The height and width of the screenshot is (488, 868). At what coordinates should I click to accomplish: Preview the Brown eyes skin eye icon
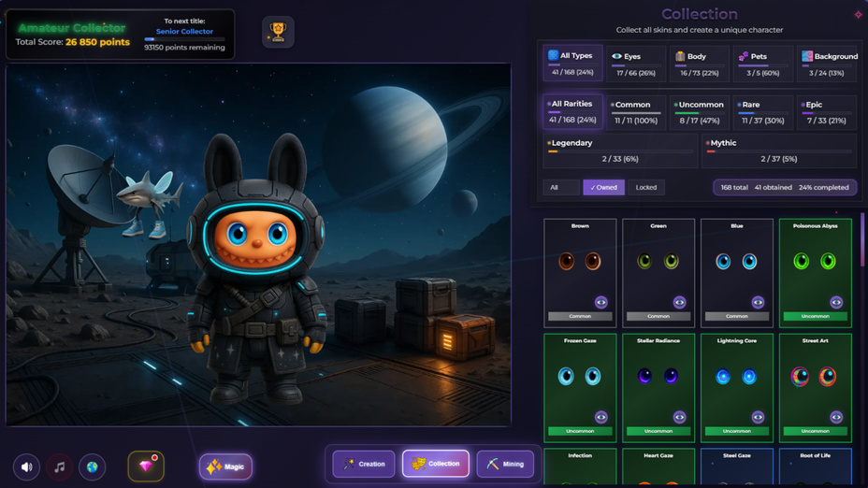pyautogui.click(x=600, y=302)
